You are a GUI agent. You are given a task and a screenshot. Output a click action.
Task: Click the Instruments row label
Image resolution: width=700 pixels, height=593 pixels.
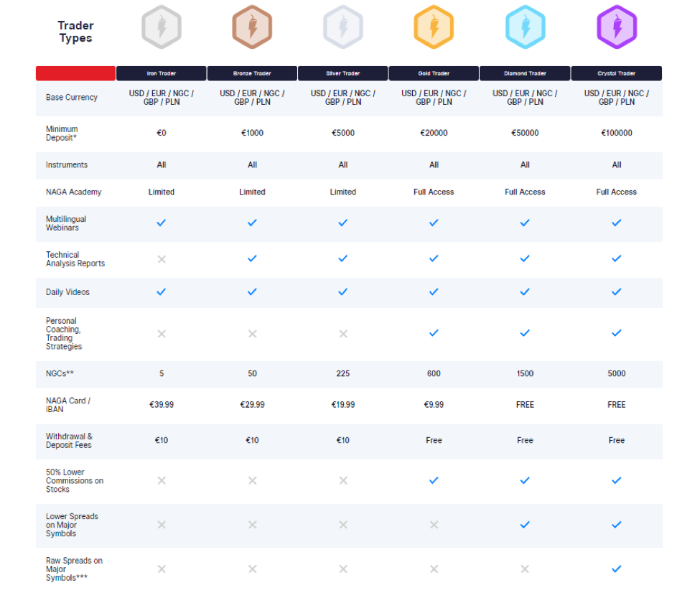click(67, 165)
